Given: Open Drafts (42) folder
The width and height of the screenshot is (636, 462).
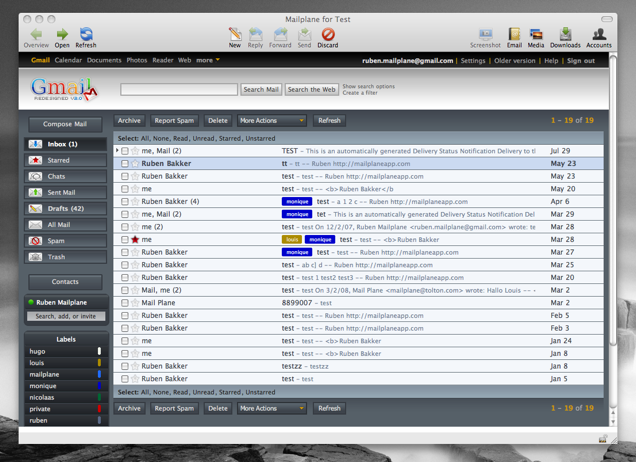Looking at the screenshot, I should [65, 208].
